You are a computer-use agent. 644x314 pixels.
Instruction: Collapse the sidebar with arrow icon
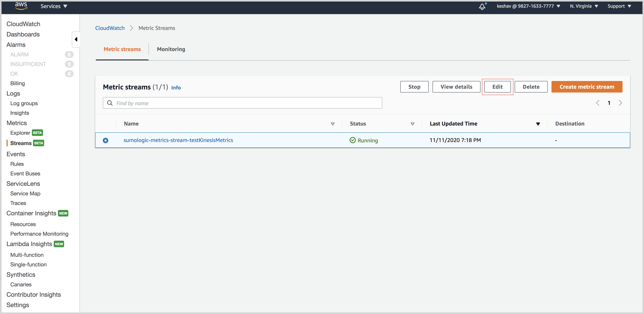pos(76,39)
